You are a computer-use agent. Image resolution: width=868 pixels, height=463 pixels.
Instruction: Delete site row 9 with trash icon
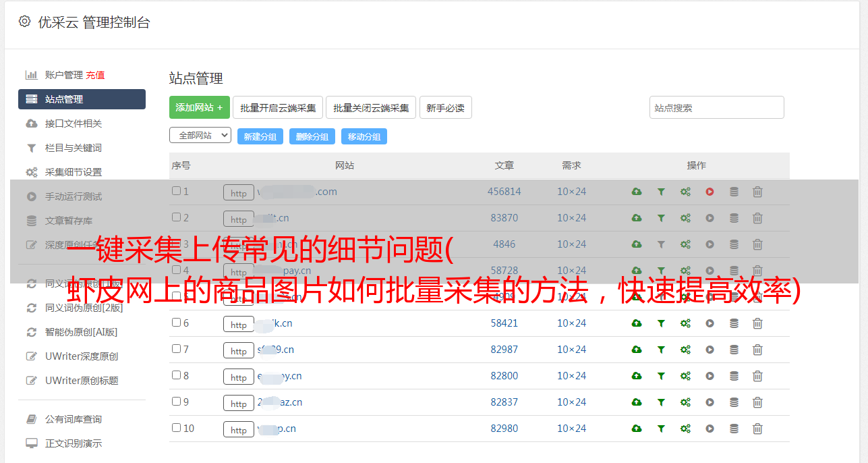point(757,402)
